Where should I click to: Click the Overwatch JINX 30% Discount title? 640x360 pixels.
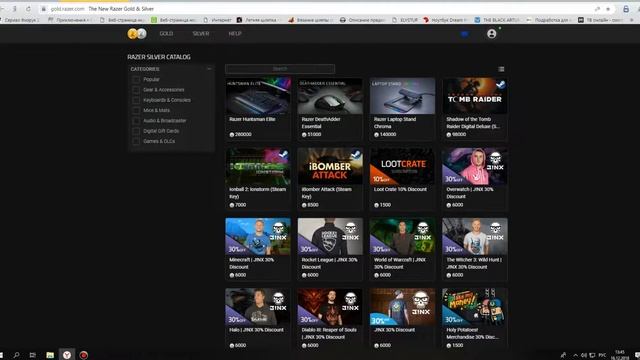click(x=470, y=193)
